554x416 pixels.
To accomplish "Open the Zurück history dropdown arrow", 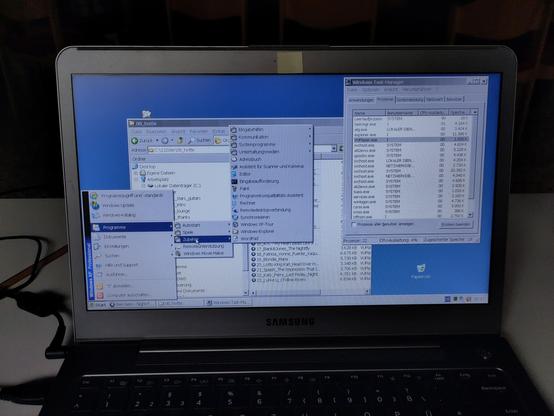I will tap(157, 141).
